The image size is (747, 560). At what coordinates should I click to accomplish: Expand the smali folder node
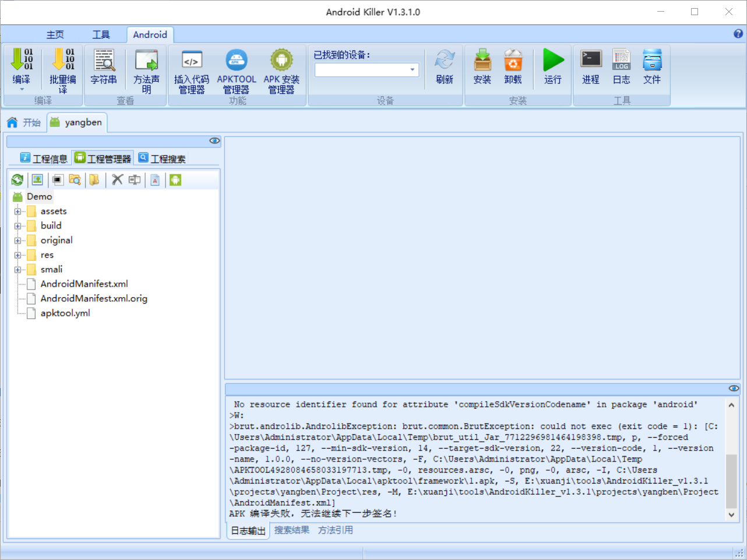click(17, 270)
